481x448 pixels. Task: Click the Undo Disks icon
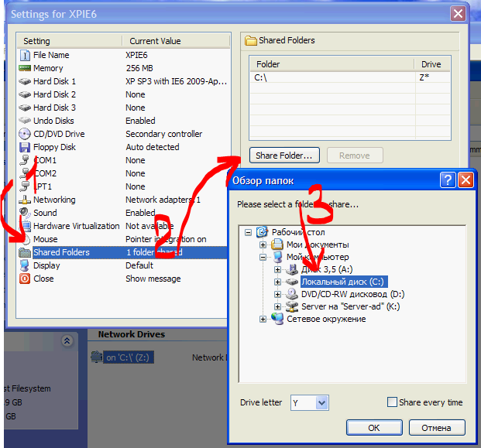pos(25,121)
